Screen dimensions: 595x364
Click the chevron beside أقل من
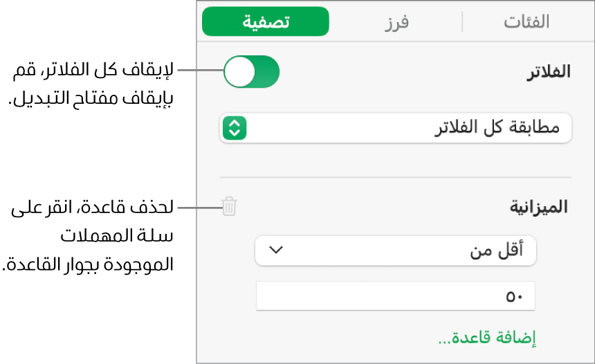275,251
